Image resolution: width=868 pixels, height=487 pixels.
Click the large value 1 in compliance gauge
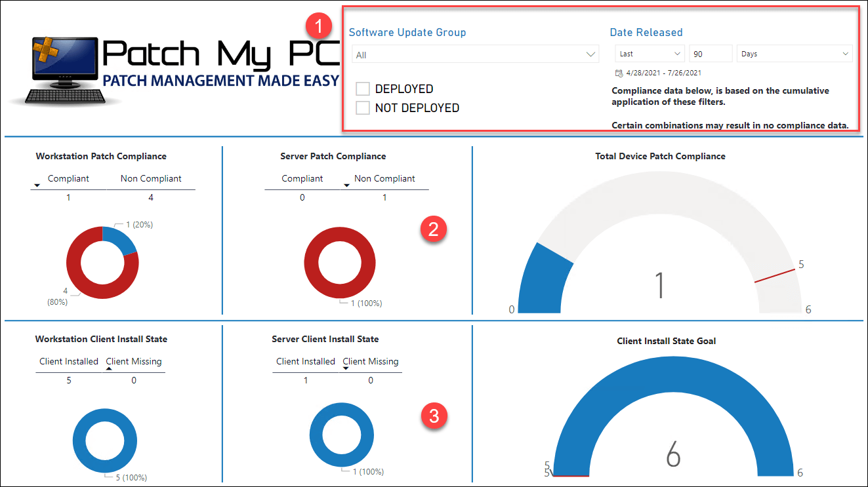pos(660,286)
